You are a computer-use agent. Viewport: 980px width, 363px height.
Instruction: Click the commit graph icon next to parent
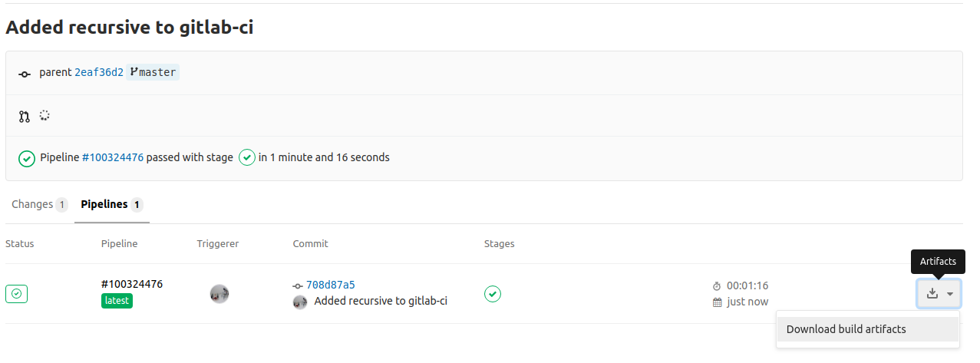pyautogui.click(x=25, y=74)
